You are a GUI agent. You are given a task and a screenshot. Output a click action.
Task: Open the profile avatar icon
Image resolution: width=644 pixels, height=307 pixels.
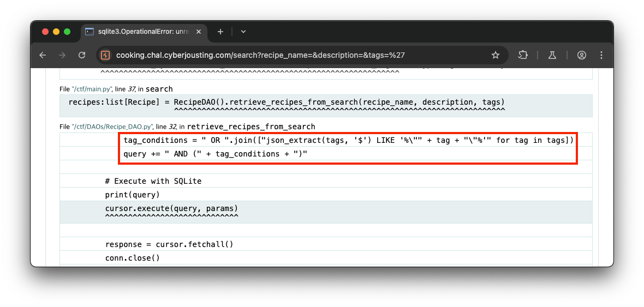pyautogui.click(x=582, y=55)
